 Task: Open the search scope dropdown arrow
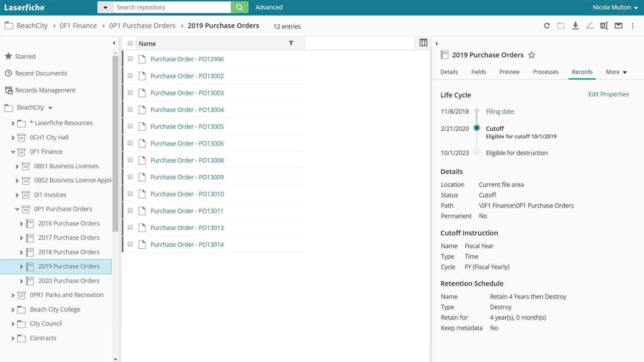coord(105,7)
